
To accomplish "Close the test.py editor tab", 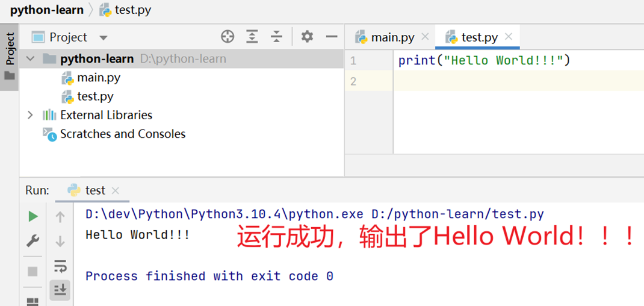I will click(x=509, y=37).
